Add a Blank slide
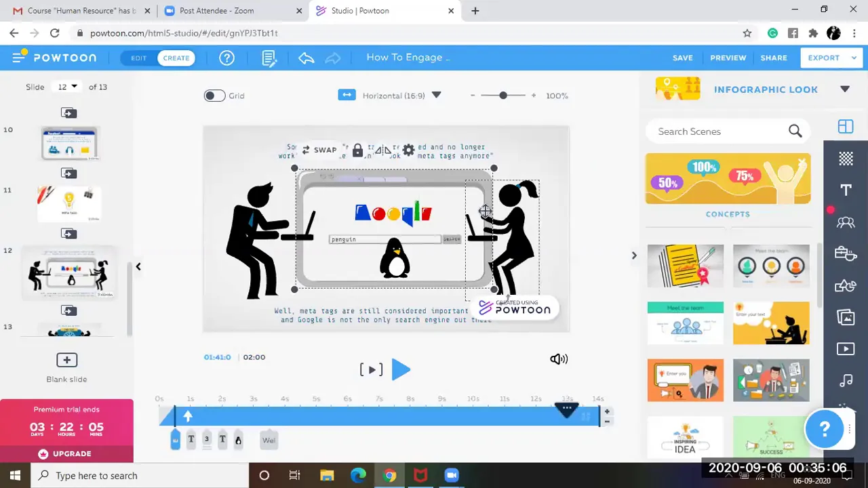Viewport: 868px width, 488px height. coord(66,367)
